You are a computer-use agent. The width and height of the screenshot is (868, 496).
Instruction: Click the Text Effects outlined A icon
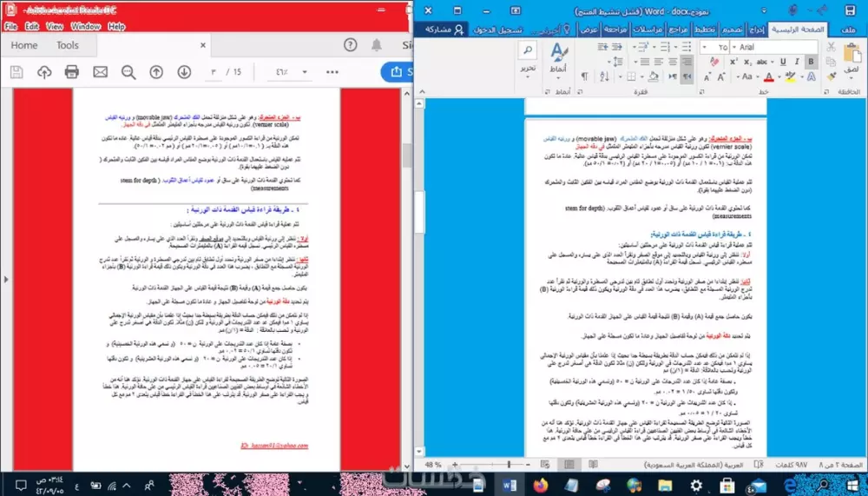click(811, 76)
